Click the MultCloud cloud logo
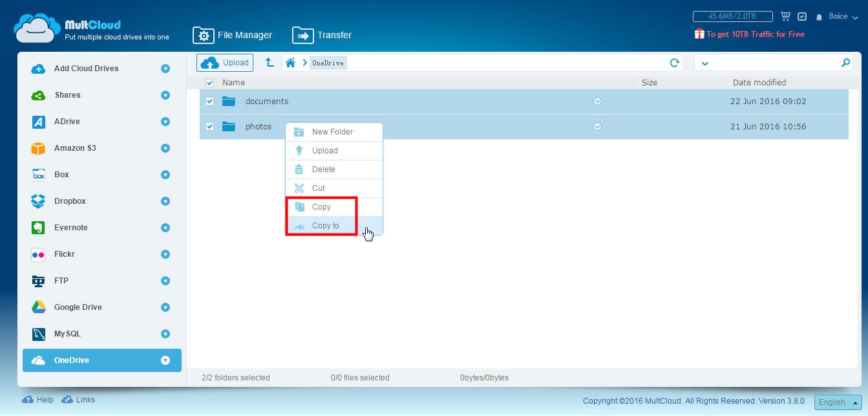868x416 pixels. coord(37,28)
